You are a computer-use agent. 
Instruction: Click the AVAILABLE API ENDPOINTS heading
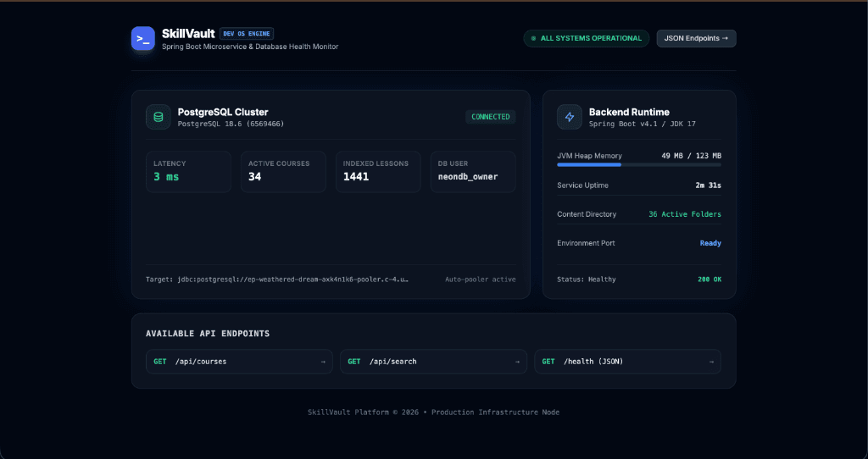(208, 334)
